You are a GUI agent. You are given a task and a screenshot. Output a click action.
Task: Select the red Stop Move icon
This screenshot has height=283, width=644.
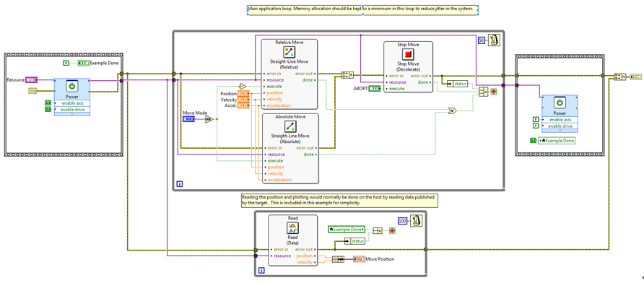pos(408,54)
